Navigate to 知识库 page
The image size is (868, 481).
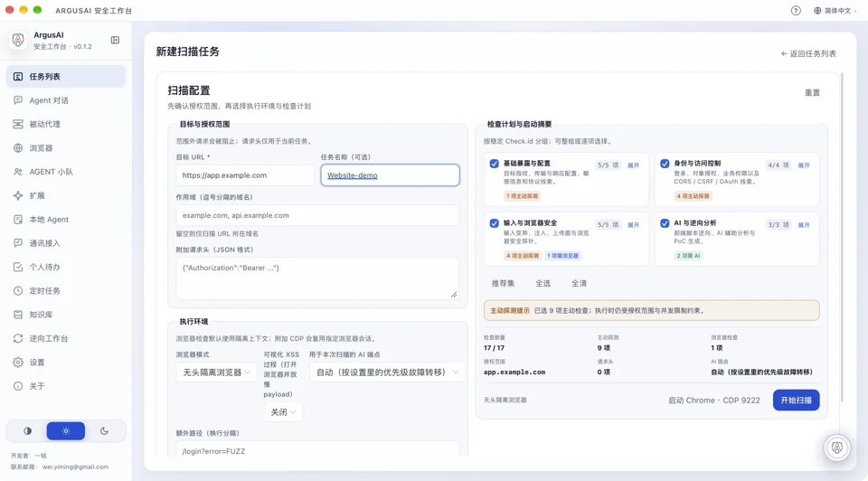point(66,315)
